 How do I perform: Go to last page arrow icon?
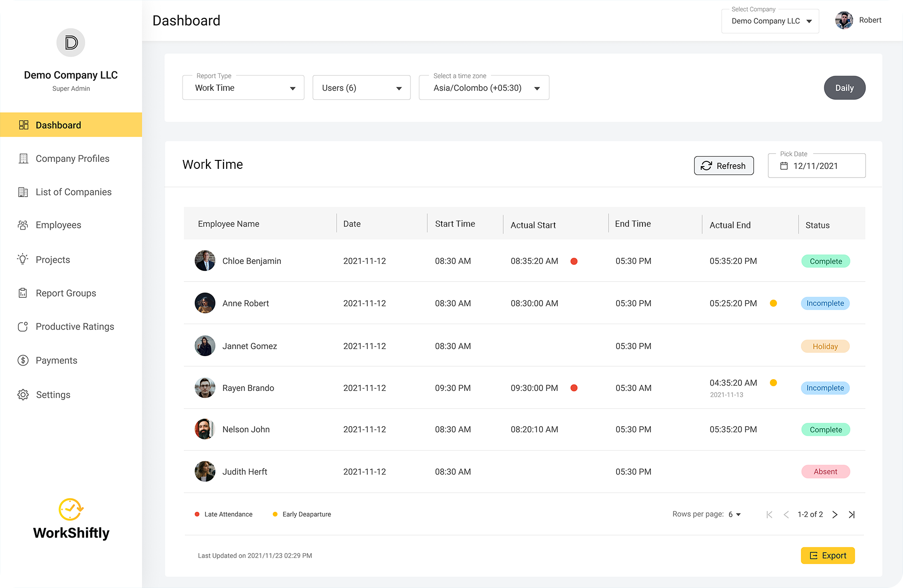coord(852,515)
